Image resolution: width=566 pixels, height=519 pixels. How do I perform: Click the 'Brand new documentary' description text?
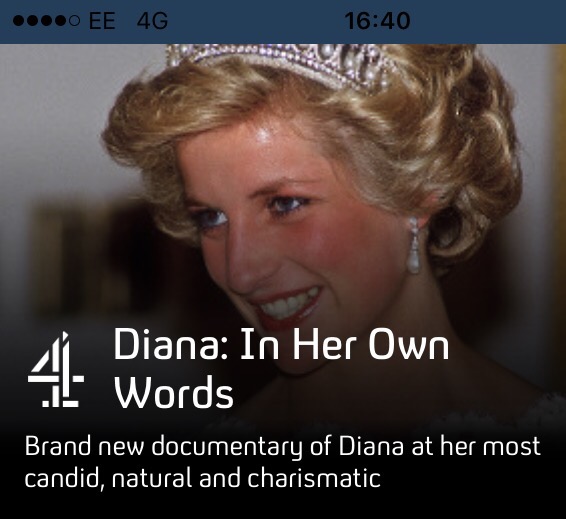[x=283, y=462]
